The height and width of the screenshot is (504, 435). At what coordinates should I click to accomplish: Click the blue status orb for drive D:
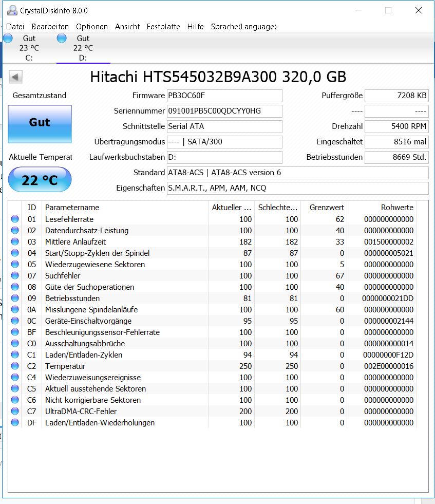point(62,38)
